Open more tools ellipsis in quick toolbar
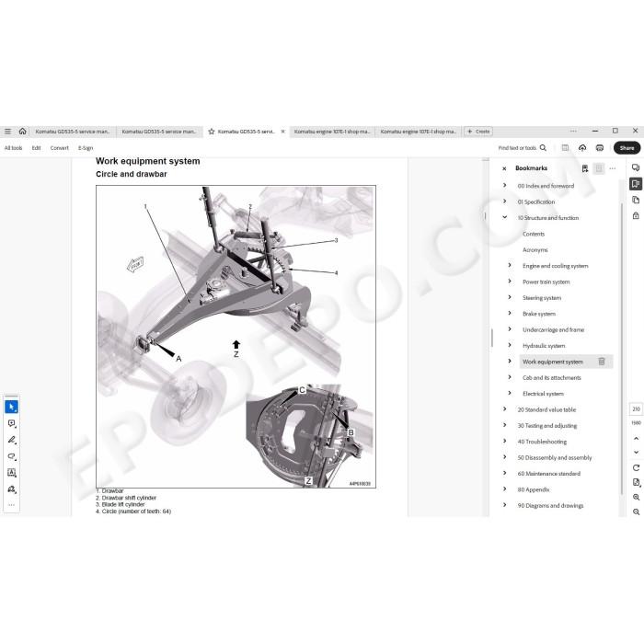This screenshot has height=644, width=644. pos(11,505)
